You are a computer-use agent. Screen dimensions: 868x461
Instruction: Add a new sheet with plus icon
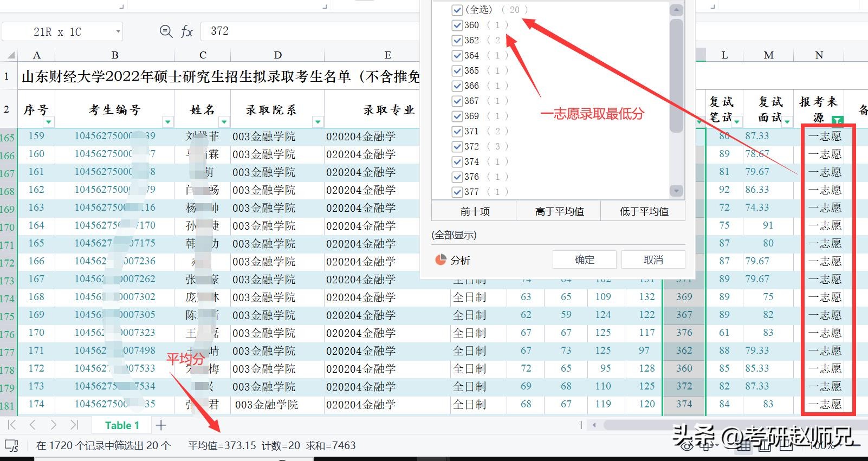coord(161,425)
